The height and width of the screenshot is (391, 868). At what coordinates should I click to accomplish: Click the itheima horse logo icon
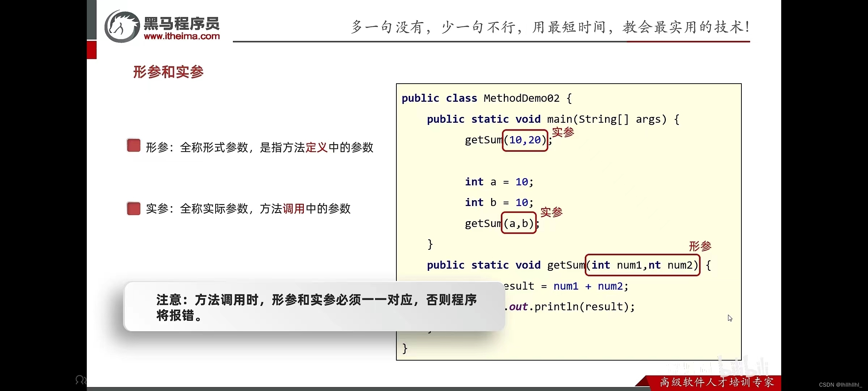tap(122, 26)
